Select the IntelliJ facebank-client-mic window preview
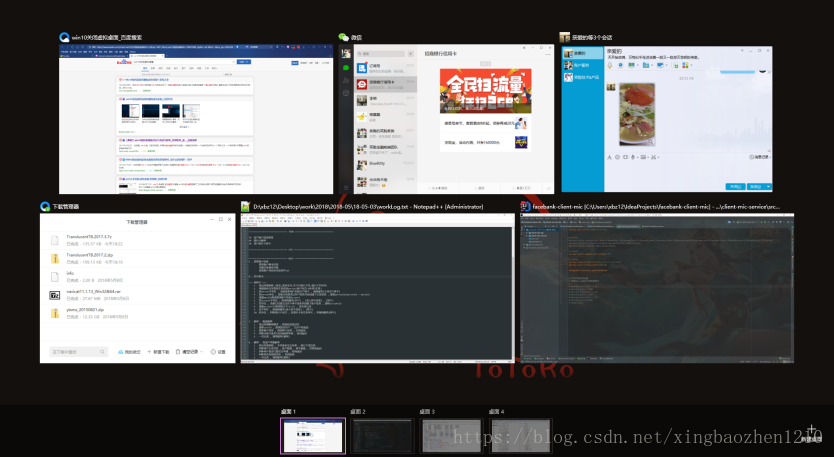 (657, 288)
